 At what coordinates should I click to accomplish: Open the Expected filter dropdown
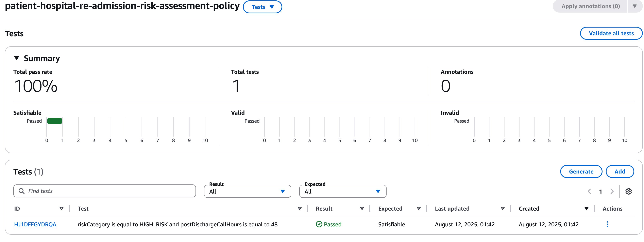point(342,192)
